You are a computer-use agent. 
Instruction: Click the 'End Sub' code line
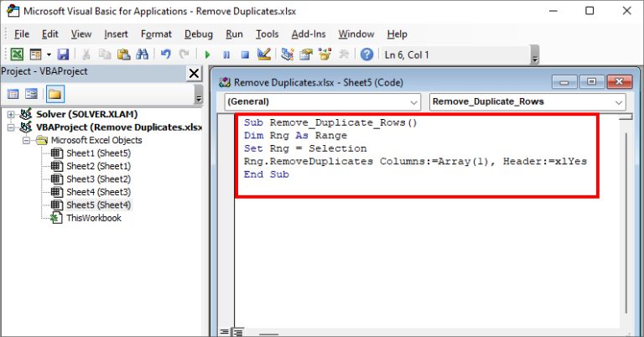pos(267,174)
